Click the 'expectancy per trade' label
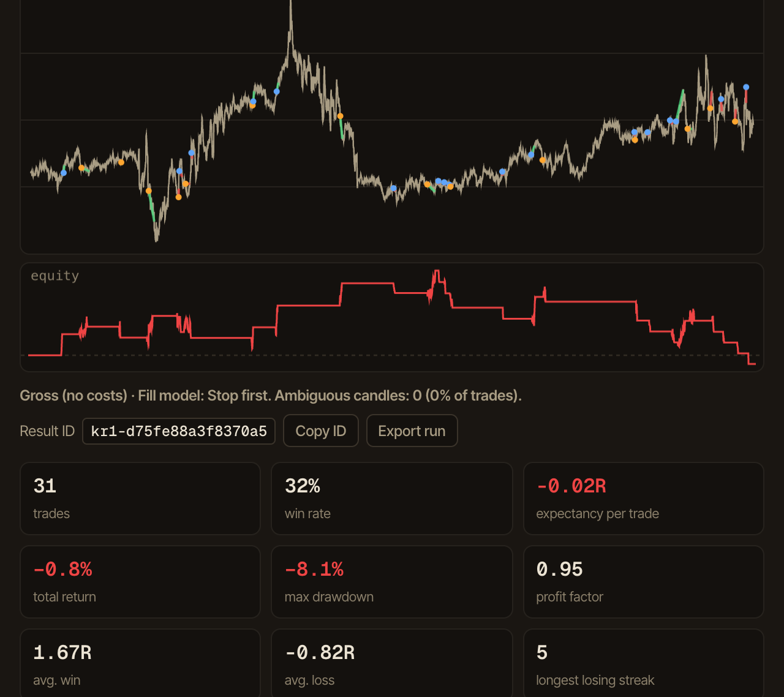Image resolution: width=784 pixels, height=697 pixels. click(597, 514)
